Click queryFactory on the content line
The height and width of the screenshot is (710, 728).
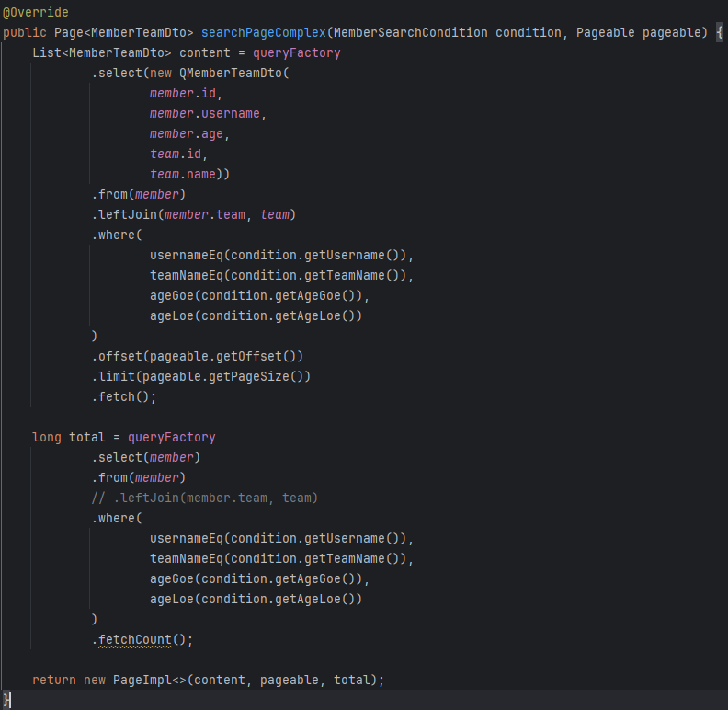point(297,53)
